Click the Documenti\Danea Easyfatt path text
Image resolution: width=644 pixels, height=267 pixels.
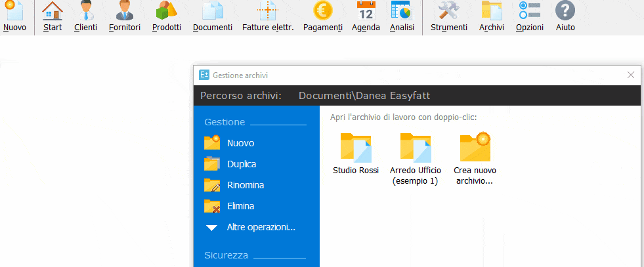tap(365, 96)
